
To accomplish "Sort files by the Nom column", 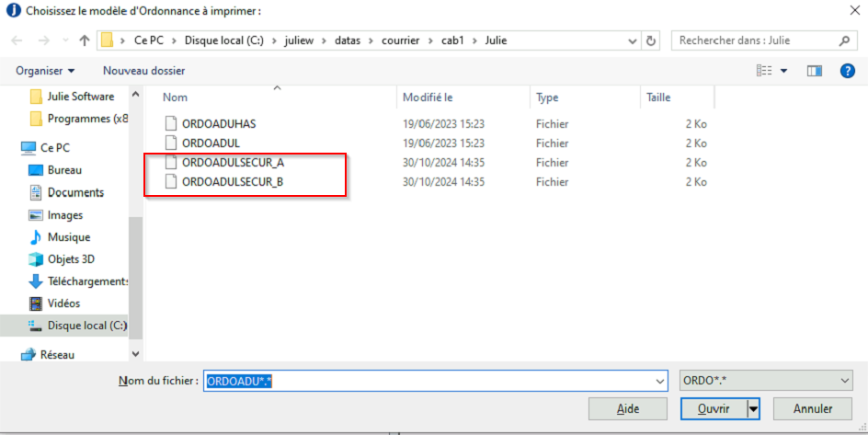I will pos(175,97).
